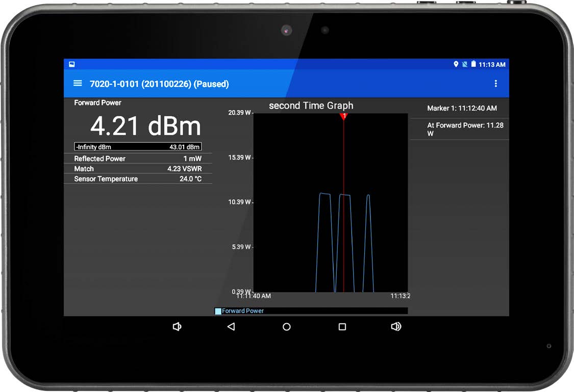Tap the second Time Graph title
The width and height of the screenshot is (574, 392).
pos(311,106)
